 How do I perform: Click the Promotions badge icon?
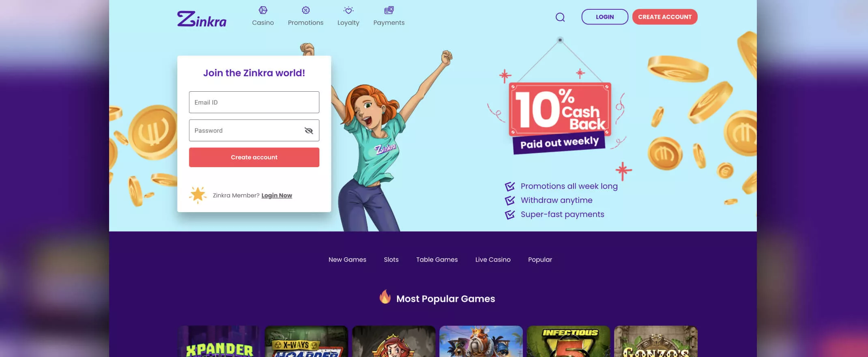coord(306,10)
